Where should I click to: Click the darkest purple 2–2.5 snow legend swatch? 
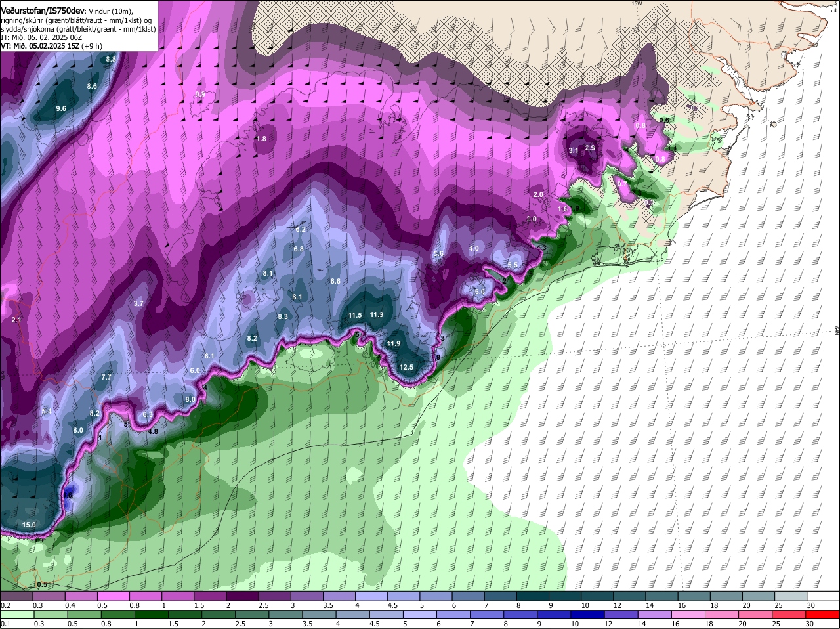point(242,596)
